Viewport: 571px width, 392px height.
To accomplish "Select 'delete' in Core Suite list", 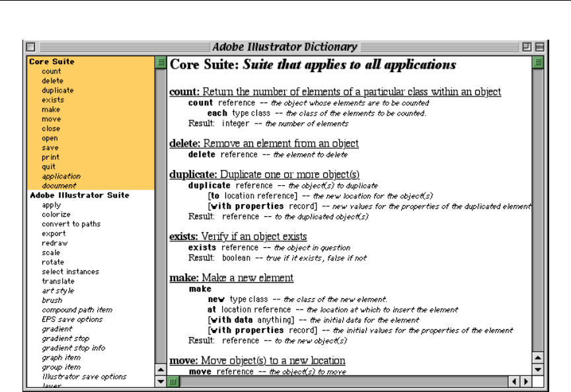I will [52, 81].
